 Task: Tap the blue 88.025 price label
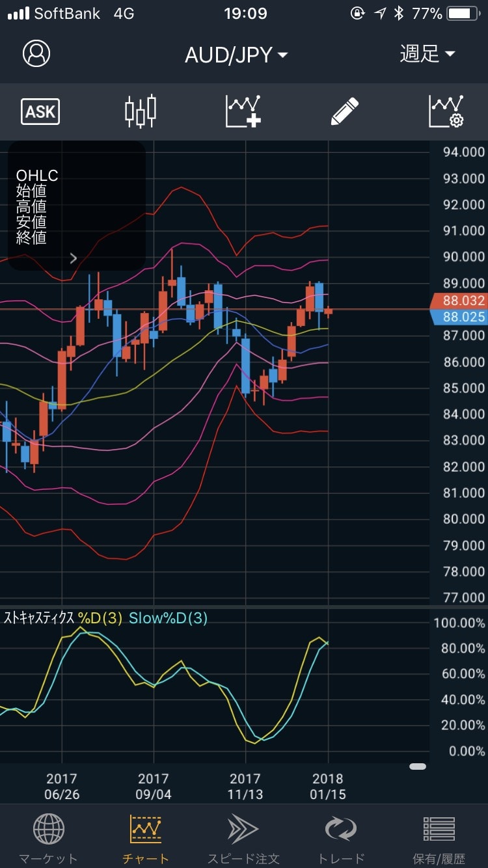tap(458, 317)
